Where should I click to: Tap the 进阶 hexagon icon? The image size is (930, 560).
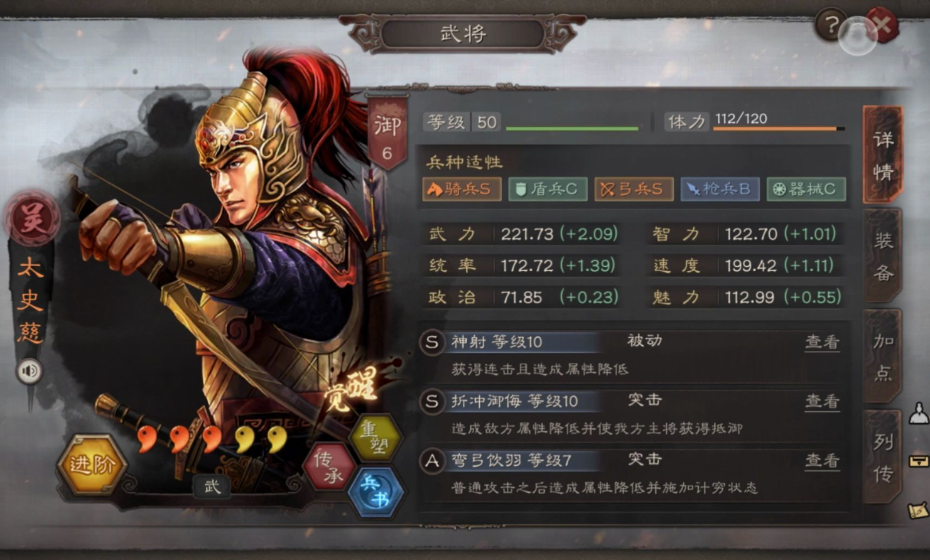pyautogui.click(x=92, y=465)
